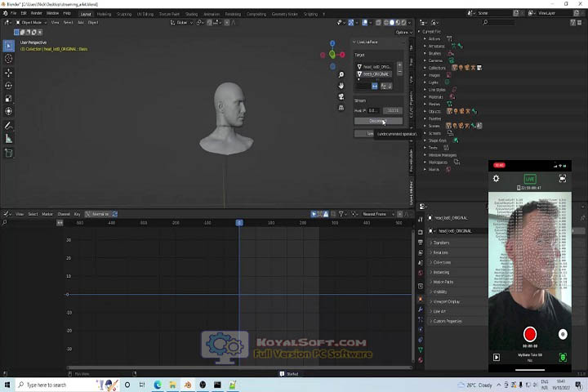Open the Options dropdown in viewport
Viewport: 588px width, 392px height.
(404, 33)
